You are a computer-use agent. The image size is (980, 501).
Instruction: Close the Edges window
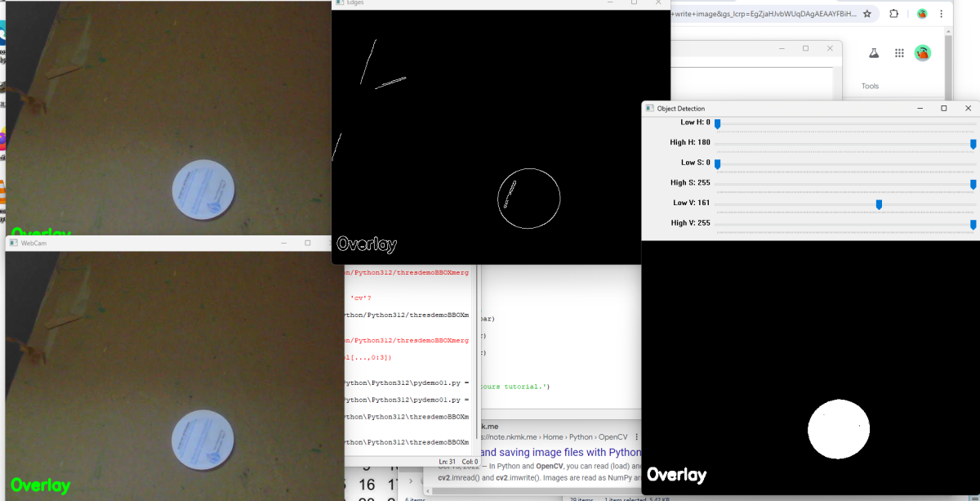pos(658,3)
